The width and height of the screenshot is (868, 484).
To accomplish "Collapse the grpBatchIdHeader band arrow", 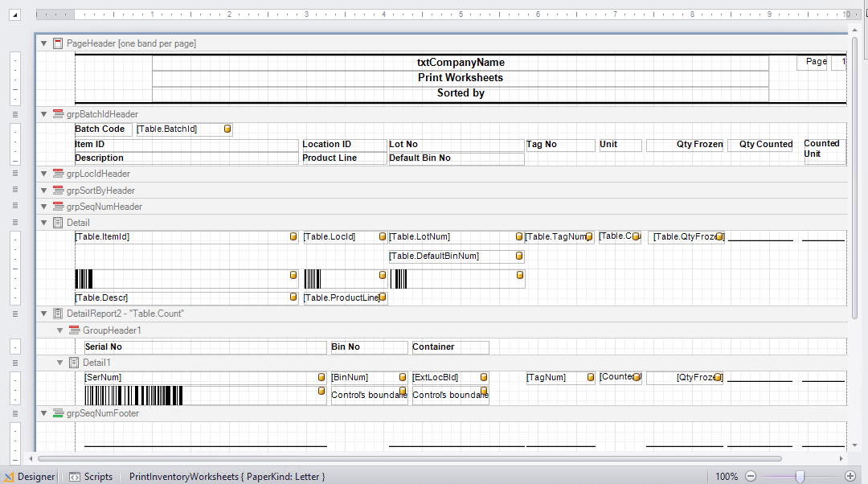I will (x=44, y=114).
